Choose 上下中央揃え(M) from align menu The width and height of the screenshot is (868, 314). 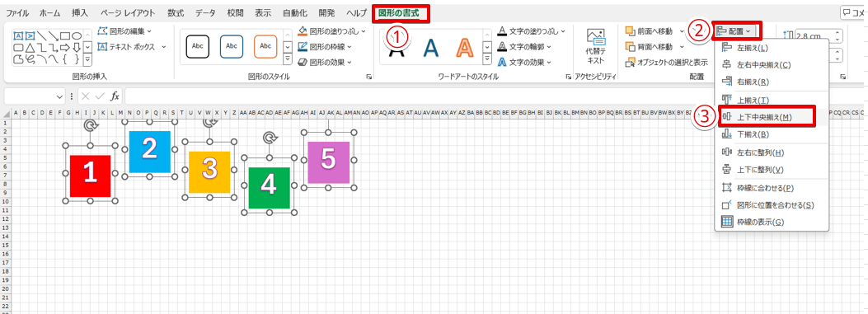[772, 117]
